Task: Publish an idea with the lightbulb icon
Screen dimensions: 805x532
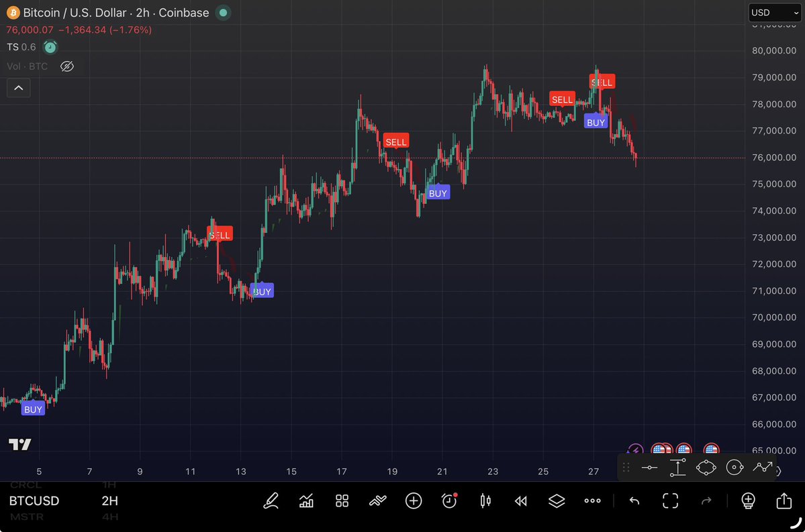Action: pyautogui.click(x=748, y=500)
